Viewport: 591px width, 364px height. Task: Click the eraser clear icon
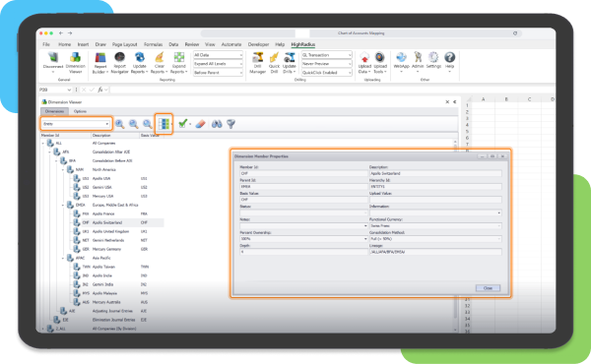click(x=201, y=124)
